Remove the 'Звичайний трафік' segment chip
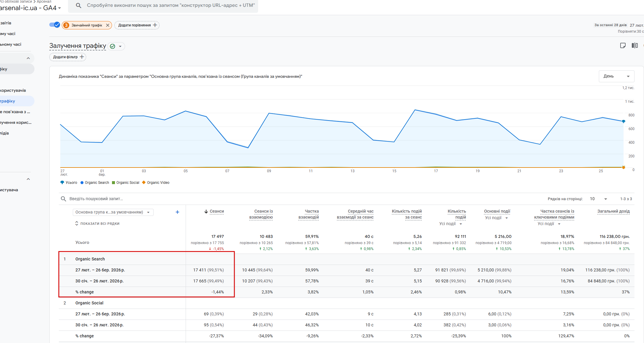The image size is (644, 343). (108, 25)
